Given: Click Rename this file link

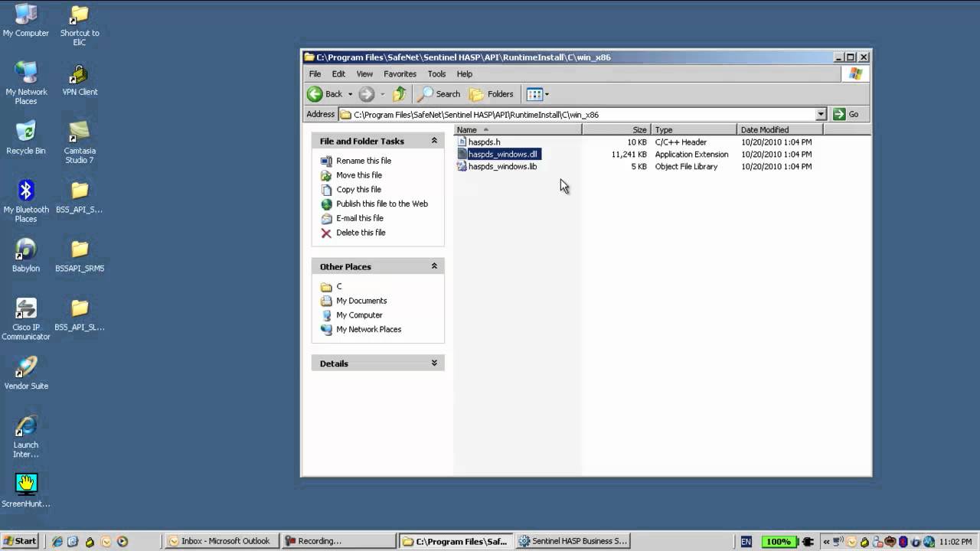Looking at the screenshot, I should pyautogui.click(x=364, y=161).
